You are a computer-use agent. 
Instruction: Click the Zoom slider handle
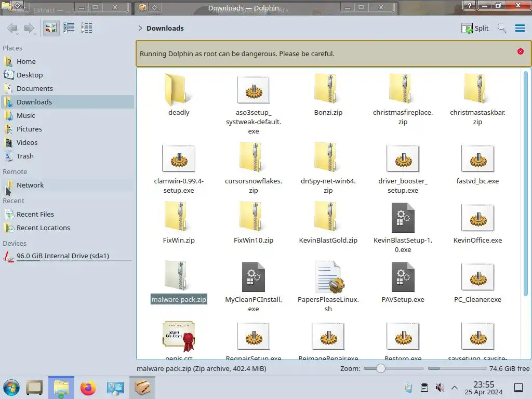click(381, 368)
